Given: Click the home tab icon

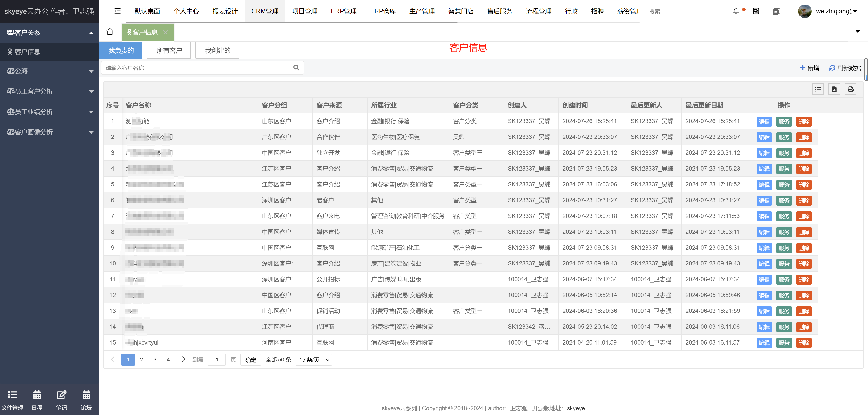Looking at the screenshot, I should tap(110, 32).
